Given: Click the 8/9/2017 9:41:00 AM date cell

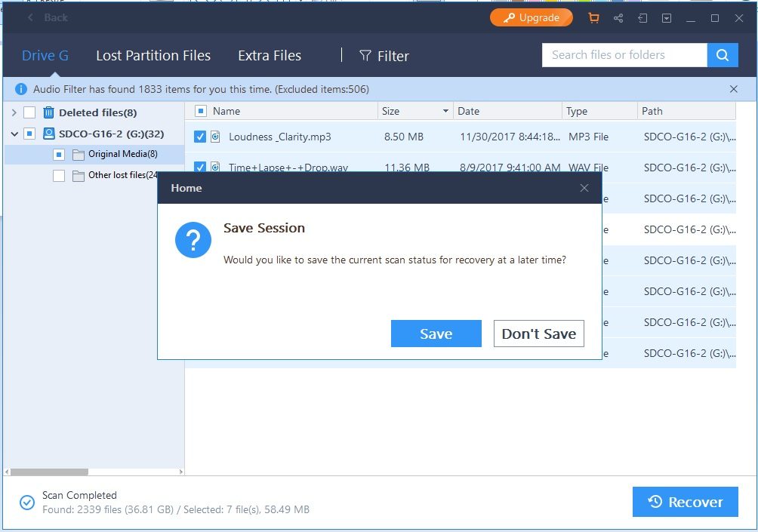Looking at the screenshot, I should click(x=510, y=168).
